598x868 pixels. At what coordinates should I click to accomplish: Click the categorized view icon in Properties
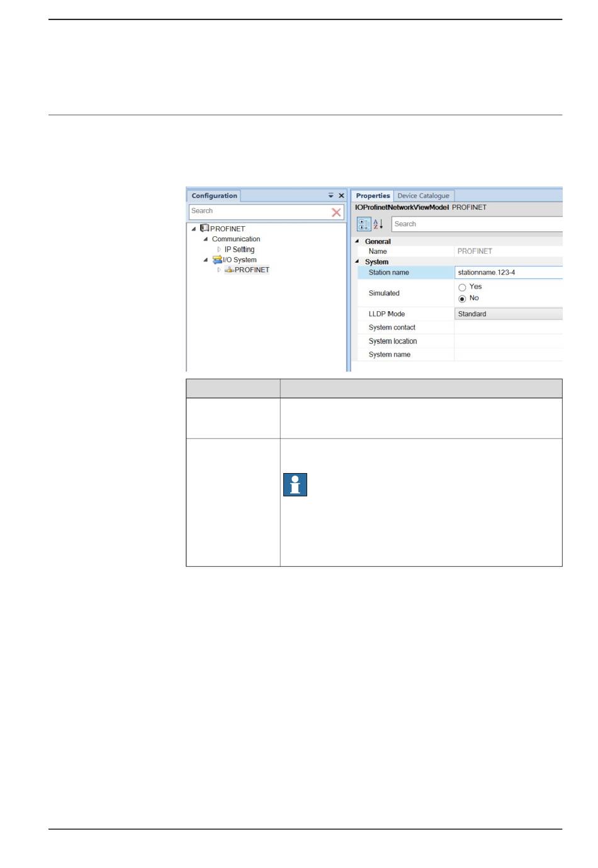[364, 224]
